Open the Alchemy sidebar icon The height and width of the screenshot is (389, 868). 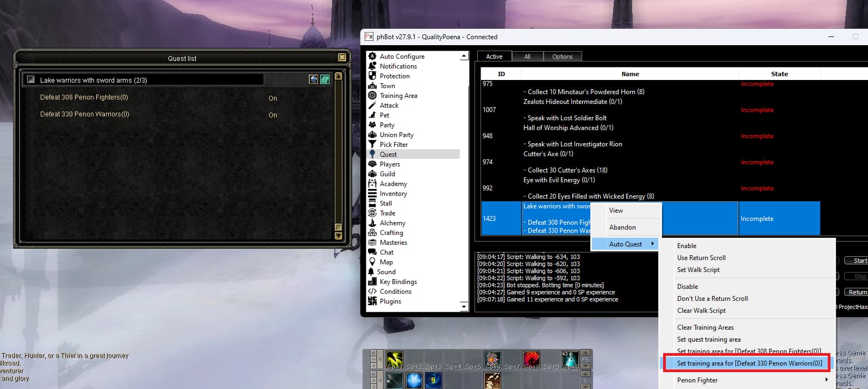click(372, 223)
